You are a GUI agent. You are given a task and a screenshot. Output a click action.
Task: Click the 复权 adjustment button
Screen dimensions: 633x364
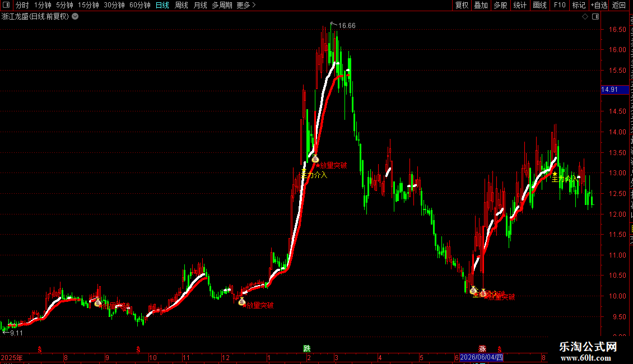462,5
